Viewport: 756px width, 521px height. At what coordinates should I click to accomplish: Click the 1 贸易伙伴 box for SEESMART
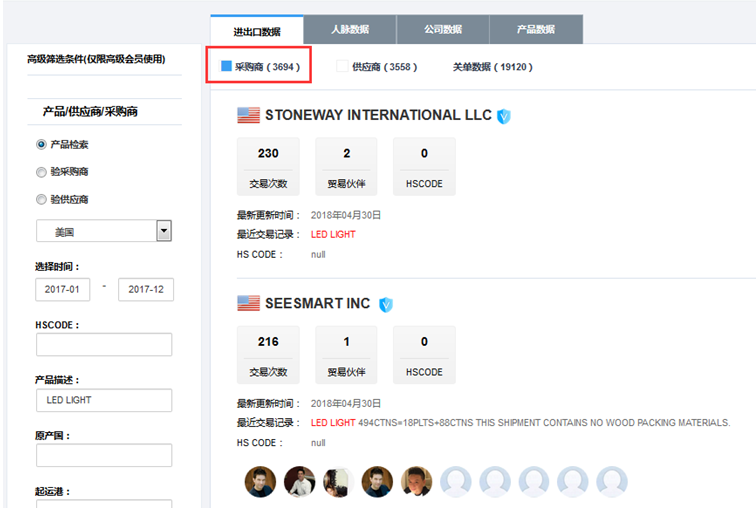[x=346, y=355]
